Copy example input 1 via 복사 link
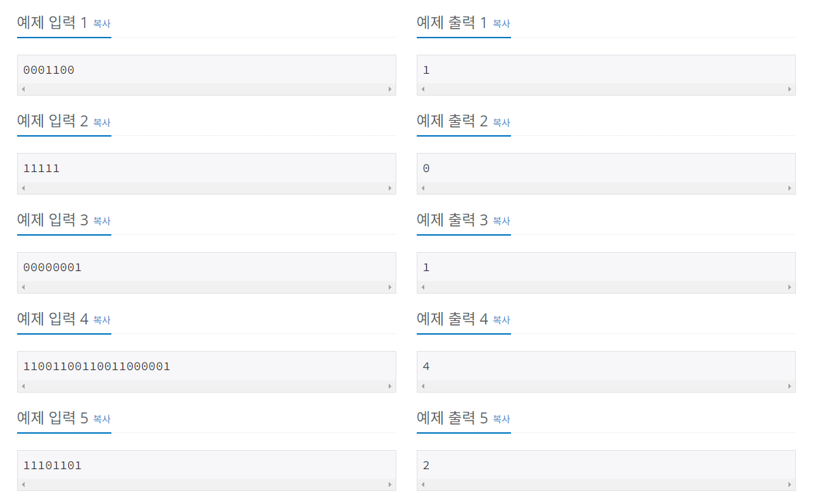 [102, 24]
